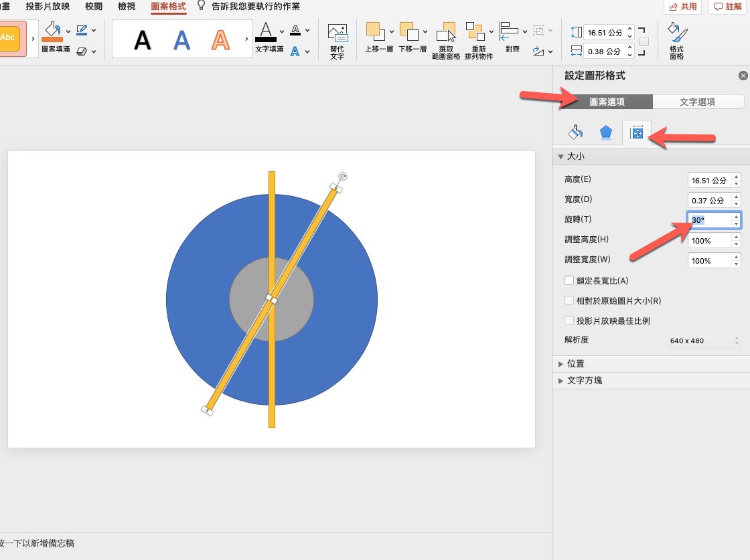Image resolution: width=750 pixels, height=560 pixels.
Task: Toggle the 相對於原始圖片大小 checkbox
Action: [570, 301]
